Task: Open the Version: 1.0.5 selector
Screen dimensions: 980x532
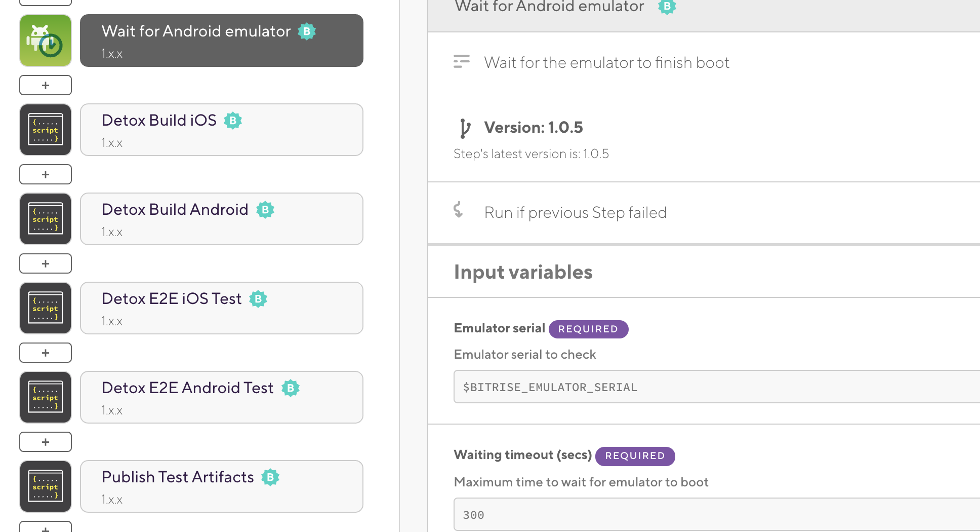Action: tap(534, 127)
